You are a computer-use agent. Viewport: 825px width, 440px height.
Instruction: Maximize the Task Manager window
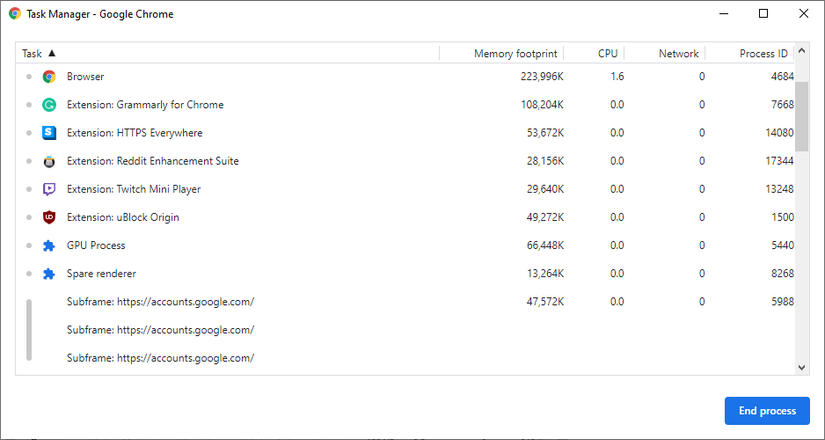[x=763, y=14]
